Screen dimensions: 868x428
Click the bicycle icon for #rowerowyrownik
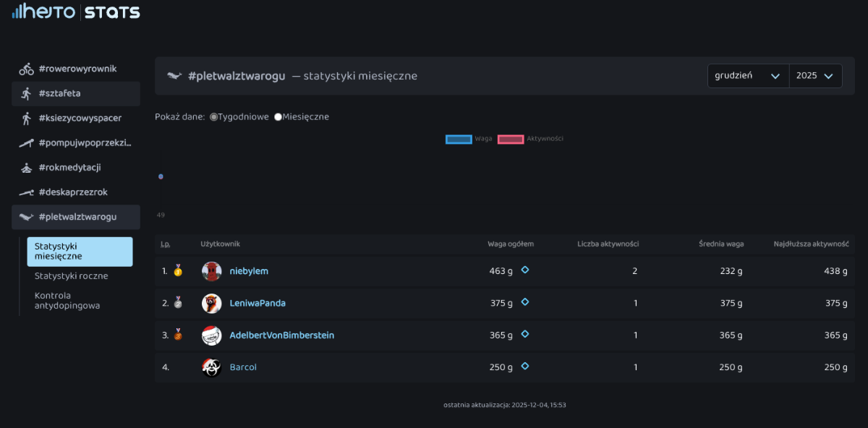coord(27,69)
